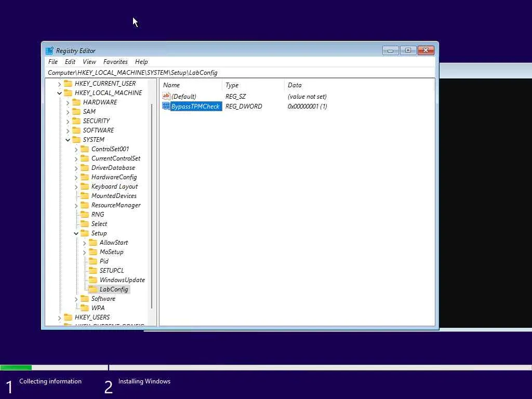This screenshot has height=399, width=532.
Task: Click the Type column header
Action: 253,85
